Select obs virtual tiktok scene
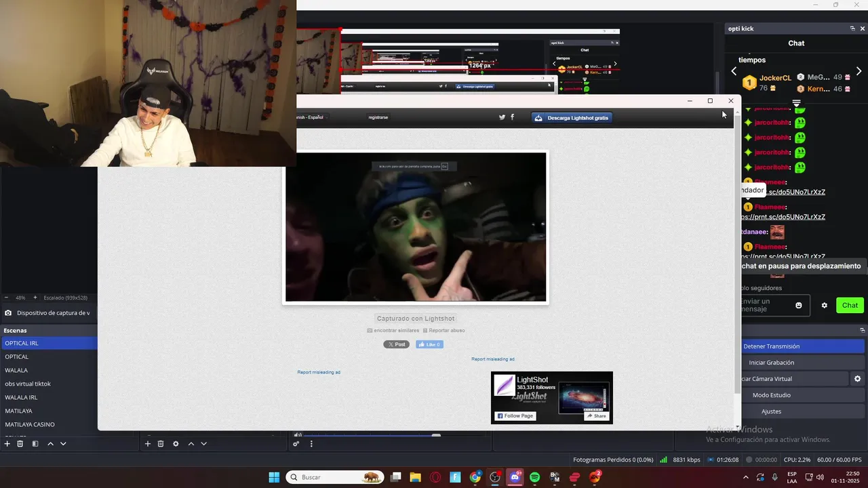The height and width of the screenshot is (488, 868). coord(50,384)
